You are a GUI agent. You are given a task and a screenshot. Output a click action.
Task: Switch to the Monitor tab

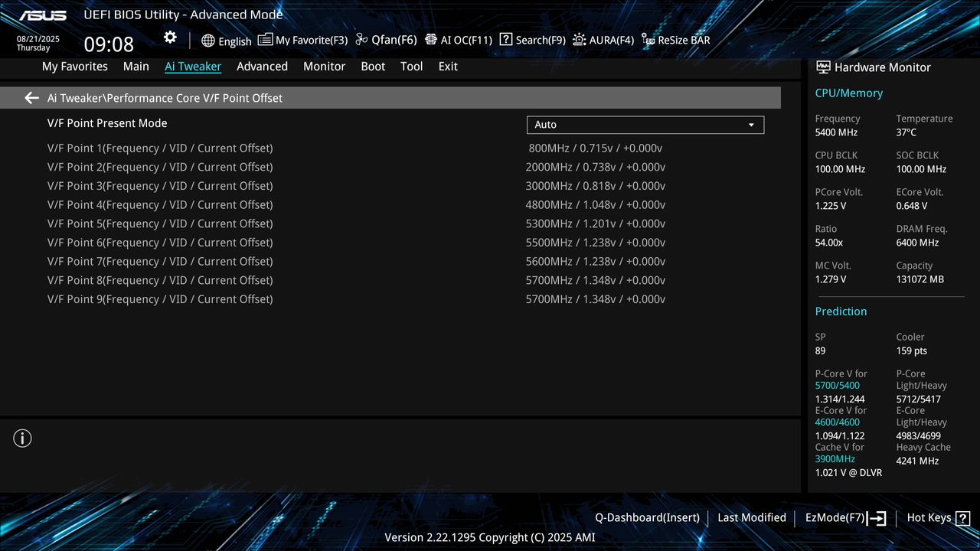324,67
